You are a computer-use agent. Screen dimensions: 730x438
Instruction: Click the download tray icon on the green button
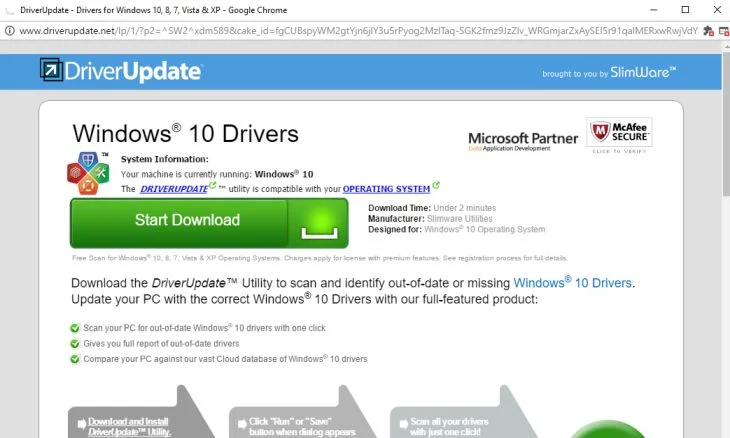(x=319, y=224)
